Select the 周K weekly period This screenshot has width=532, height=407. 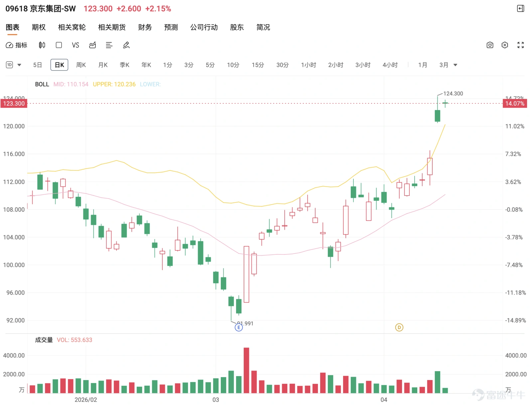point(81,65)
